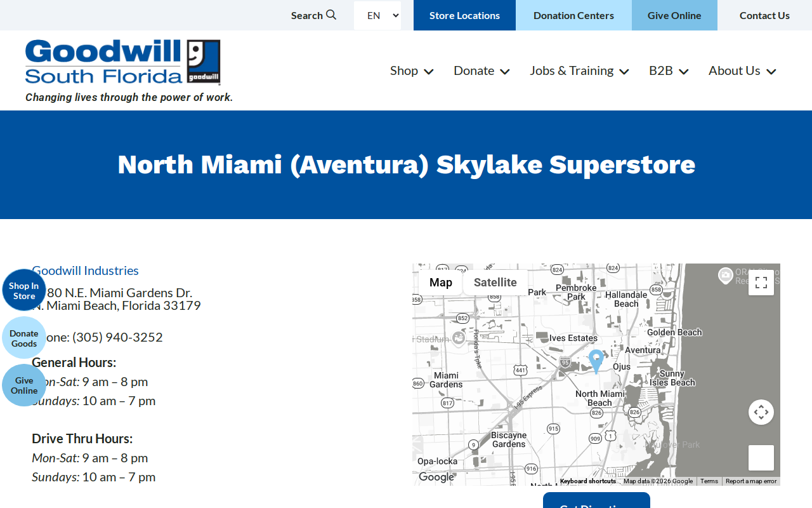This screenshot has height=508, width=812.
Task: Expand the B2B chevron arrow
Action: point(684,72)
